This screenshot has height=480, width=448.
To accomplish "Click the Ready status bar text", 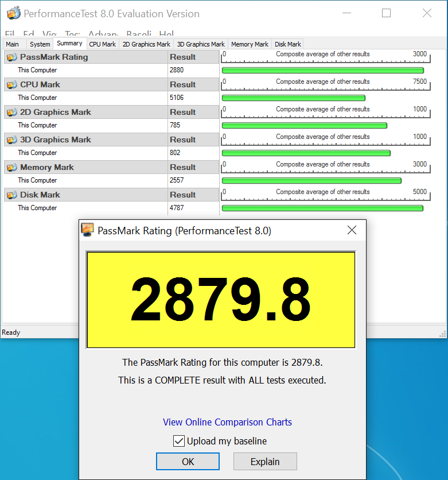I will click(x=11, y=332).
